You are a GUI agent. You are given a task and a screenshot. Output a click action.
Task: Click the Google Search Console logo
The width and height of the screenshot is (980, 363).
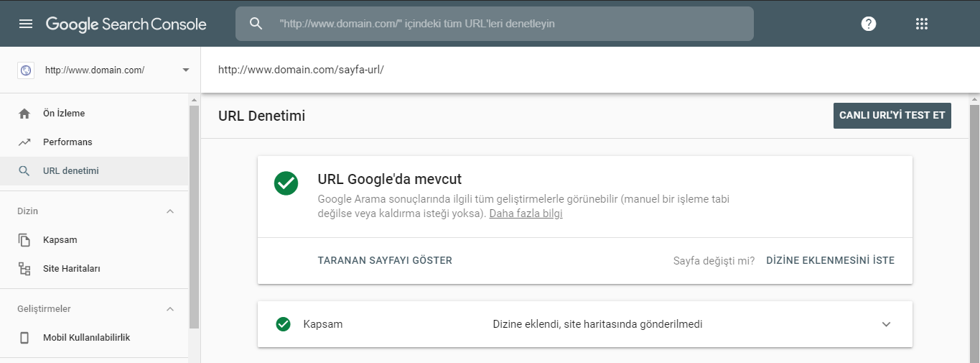pyautogui.click(x=126, y=24)
